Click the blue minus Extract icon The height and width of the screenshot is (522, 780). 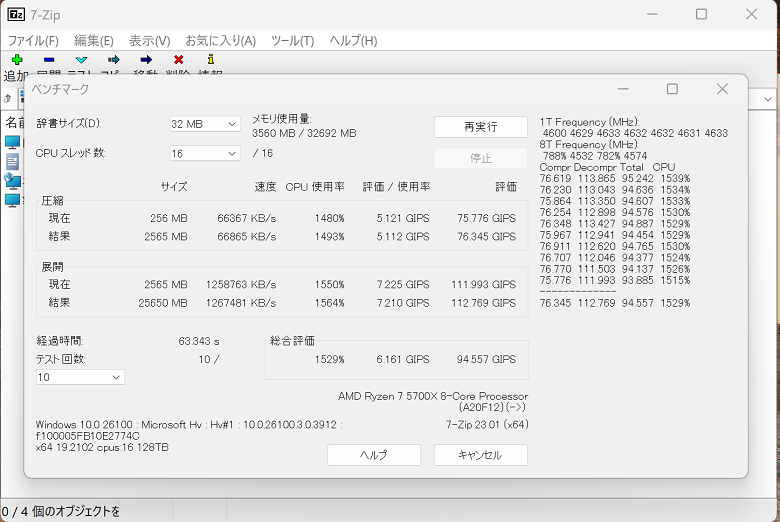49,60
